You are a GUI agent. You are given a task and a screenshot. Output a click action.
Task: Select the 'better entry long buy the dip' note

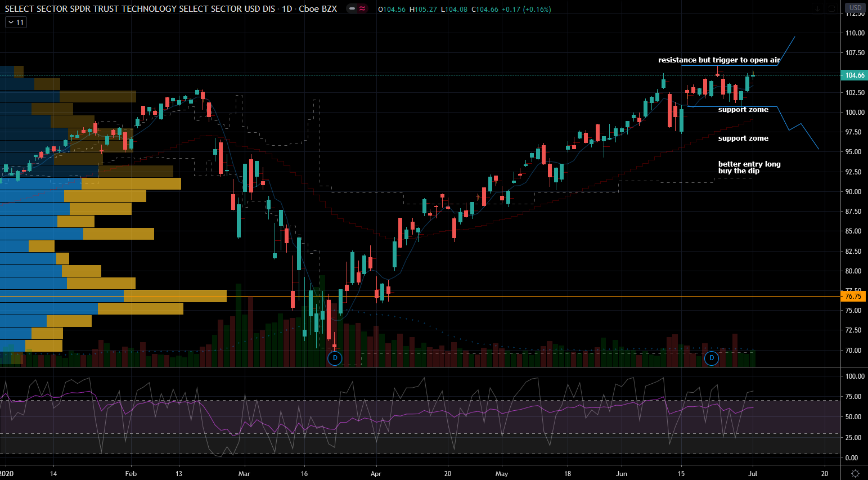[x=749, y=168]
